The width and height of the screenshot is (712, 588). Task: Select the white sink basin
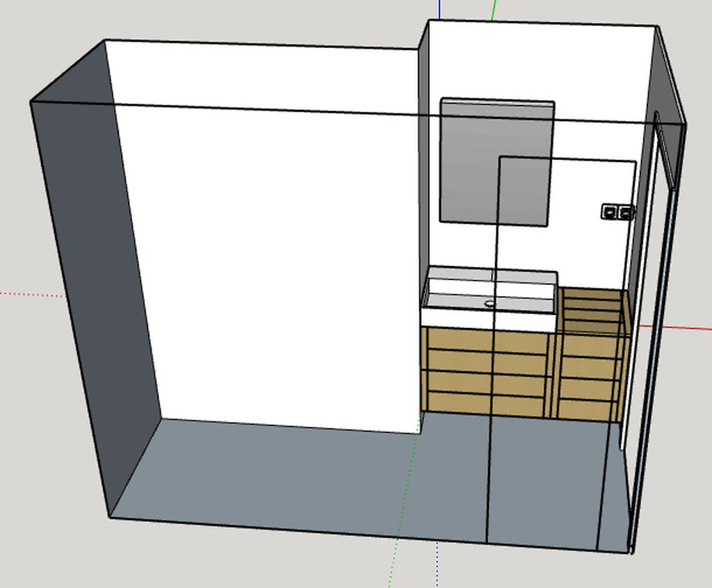(x=489, y=298)
